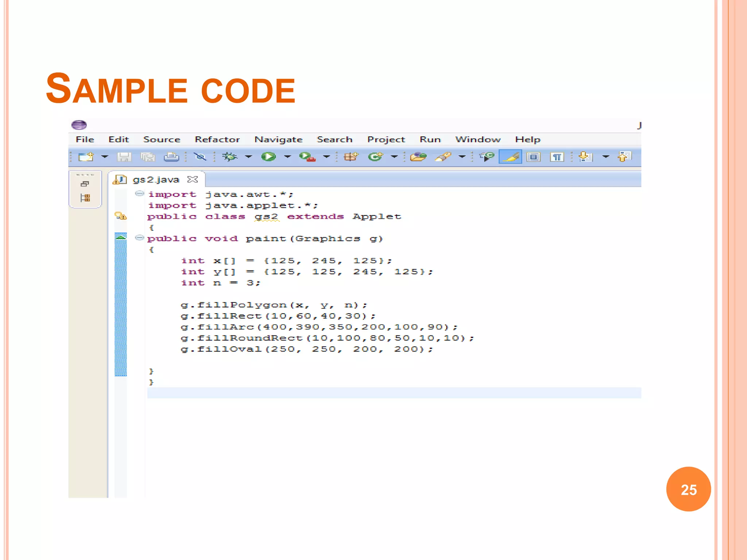Select the gs2.java editor tab
747x560 pixels.
pos(156,179)
